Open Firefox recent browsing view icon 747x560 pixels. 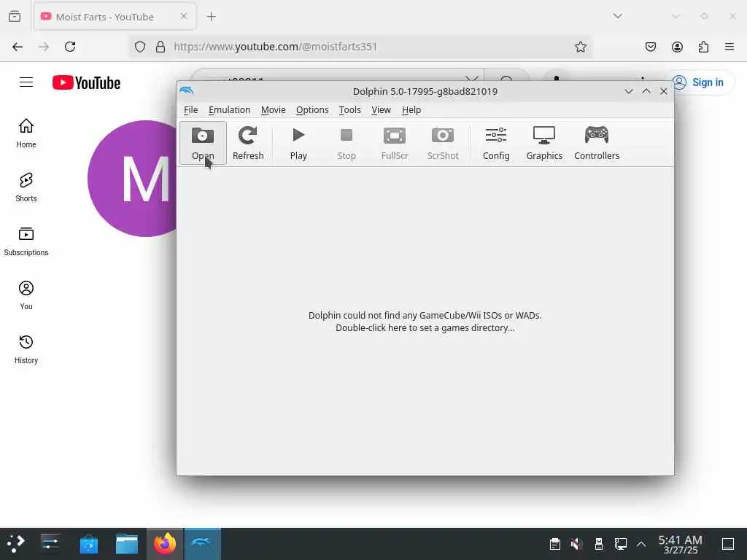[15, 17]
